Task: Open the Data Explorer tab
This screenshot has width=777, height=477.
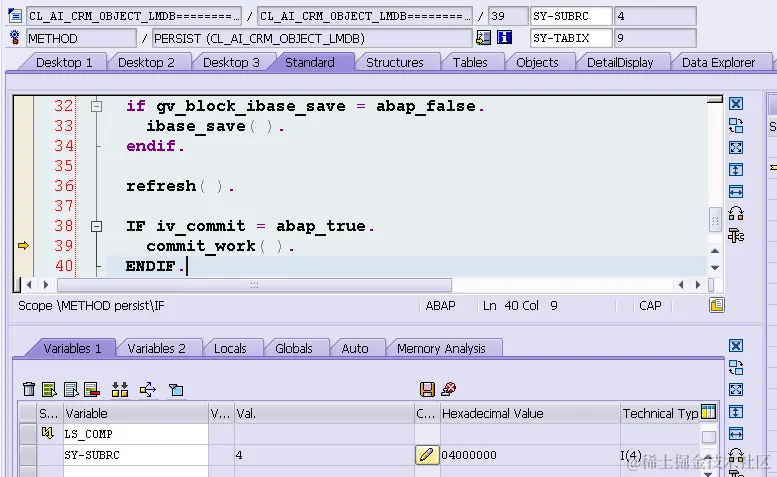Action: tap(719, 63)
